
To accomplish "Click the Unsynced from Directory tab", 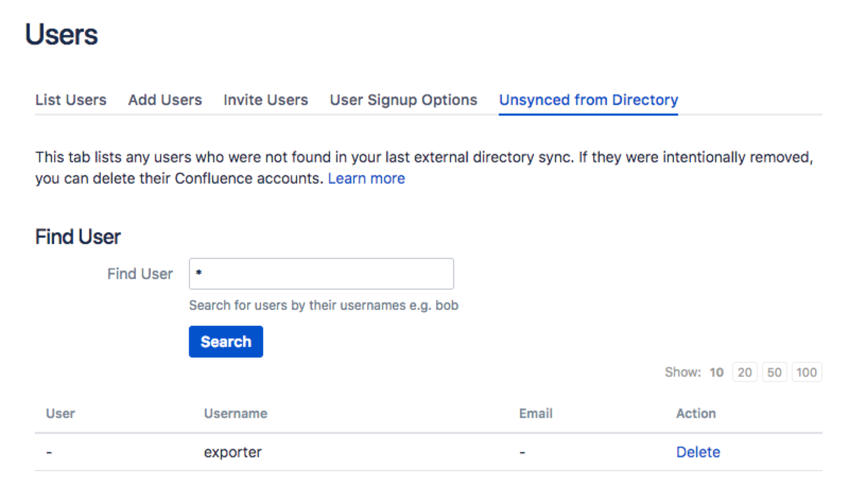I will [588, 100].
